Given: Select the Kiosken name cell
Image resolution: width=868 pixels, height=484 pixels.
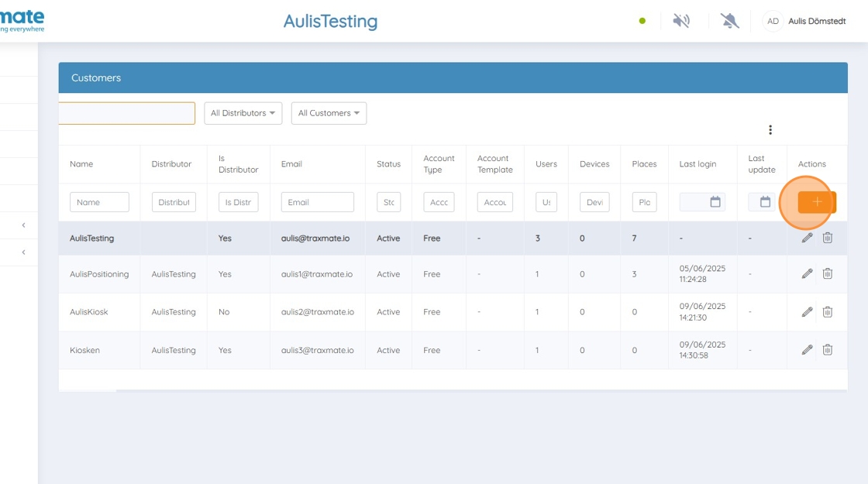Looking at the screenshot, I should click(84, 350).
